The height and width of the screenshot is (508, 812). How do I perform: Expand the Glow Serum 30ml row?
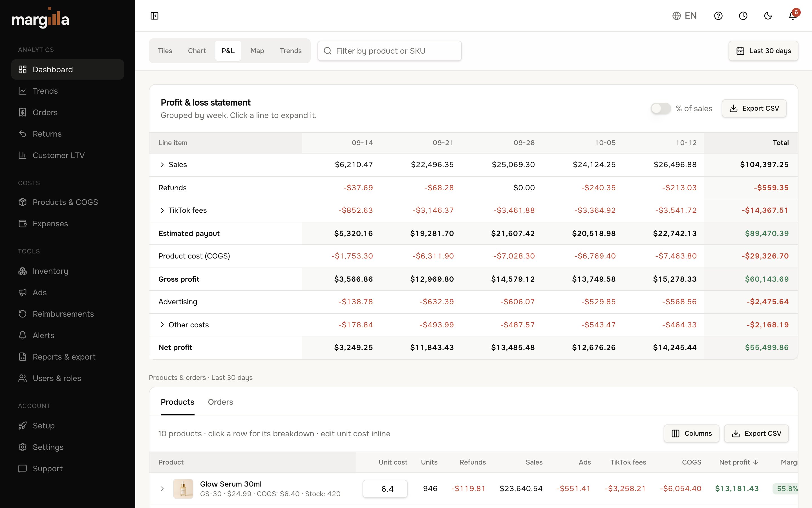pos(162,489)
